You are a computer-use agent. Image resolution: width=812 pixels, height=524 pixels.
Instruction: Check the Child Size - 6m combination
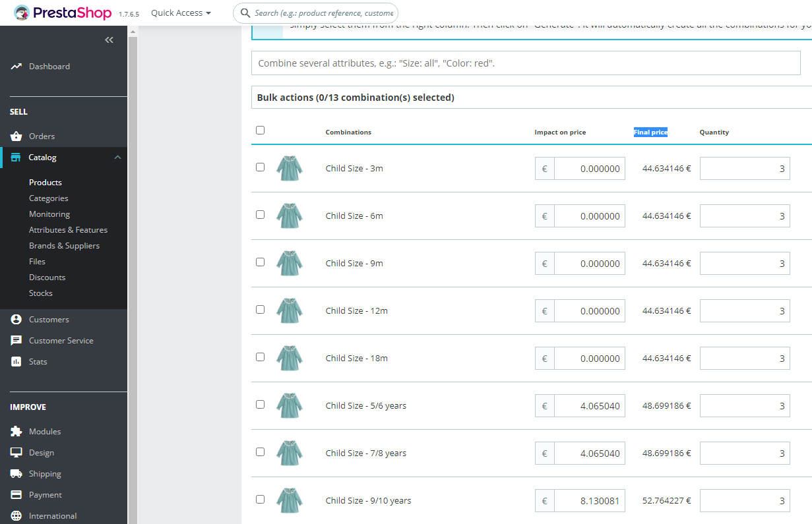260,215
